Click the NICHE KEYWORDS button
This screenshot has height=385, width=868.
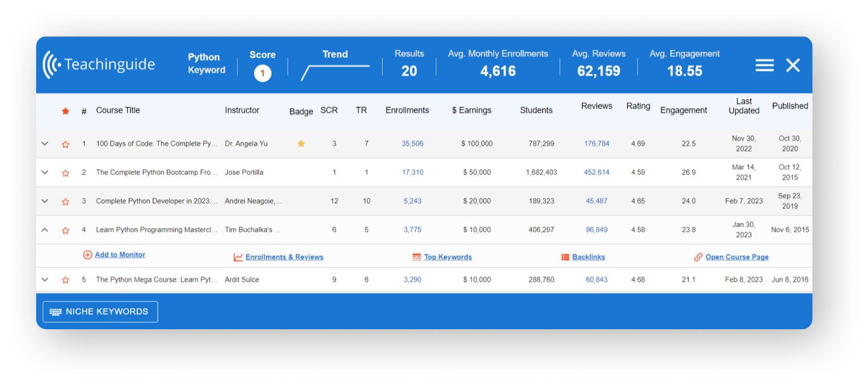100,312
